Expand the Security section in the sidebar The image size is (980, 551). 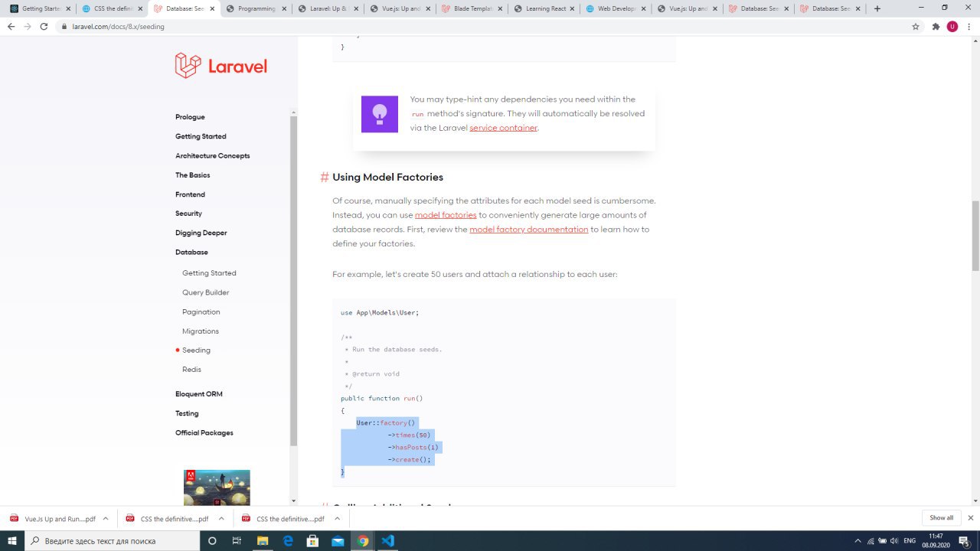point(188,214)
